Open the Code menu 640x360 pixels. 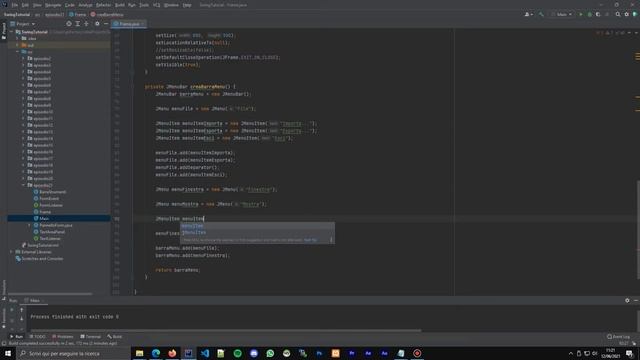[x=70, y=5]
